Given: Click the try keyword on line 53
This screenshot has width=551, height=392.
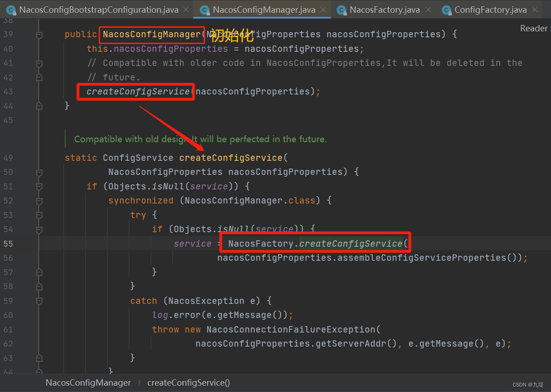Looking at the screenshot, I should point(138,215).
